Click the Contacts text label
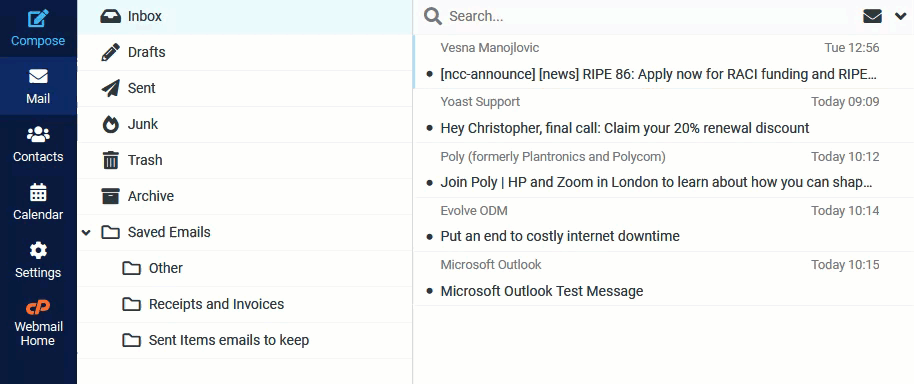Image resolution: width=914 pixels, height=384 pixels. point(38,157)
